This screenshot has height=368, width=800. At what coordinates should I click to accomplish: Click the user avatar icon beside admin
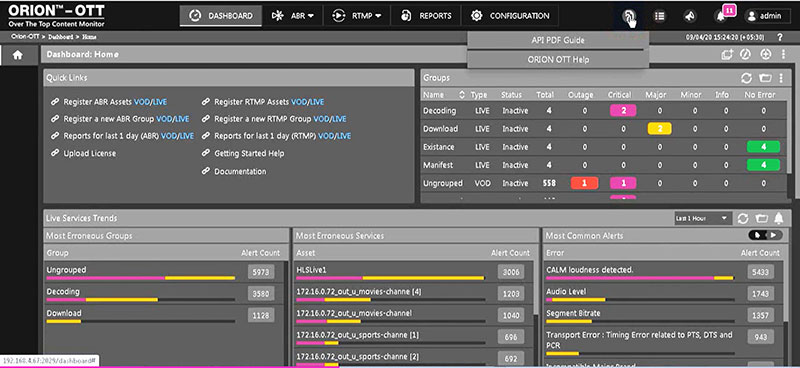752,16
